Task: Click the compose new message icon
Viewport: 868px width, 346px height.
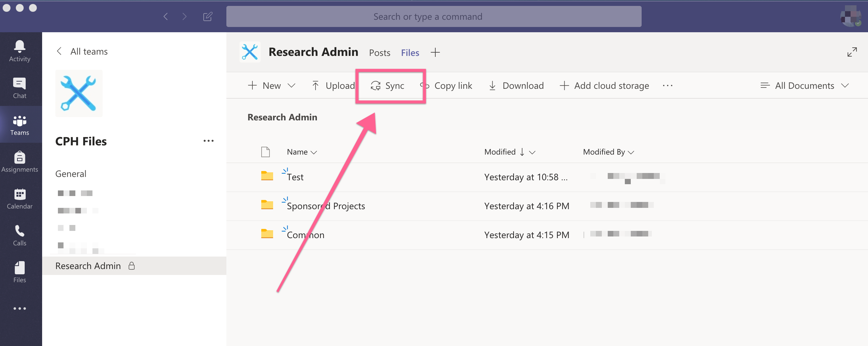Action: click(208, 16)
